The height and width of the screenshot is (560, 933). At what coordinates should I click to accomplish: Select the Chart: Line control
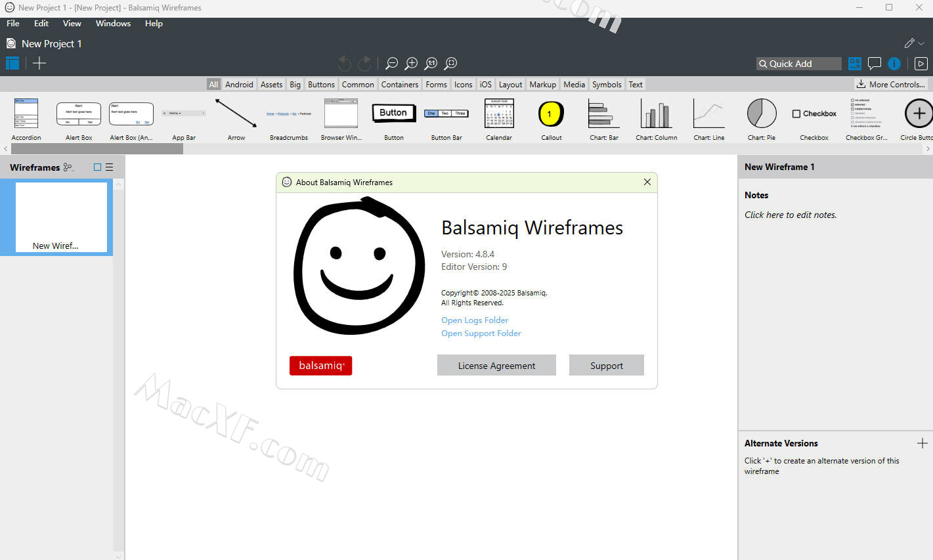tap(709, 119)
